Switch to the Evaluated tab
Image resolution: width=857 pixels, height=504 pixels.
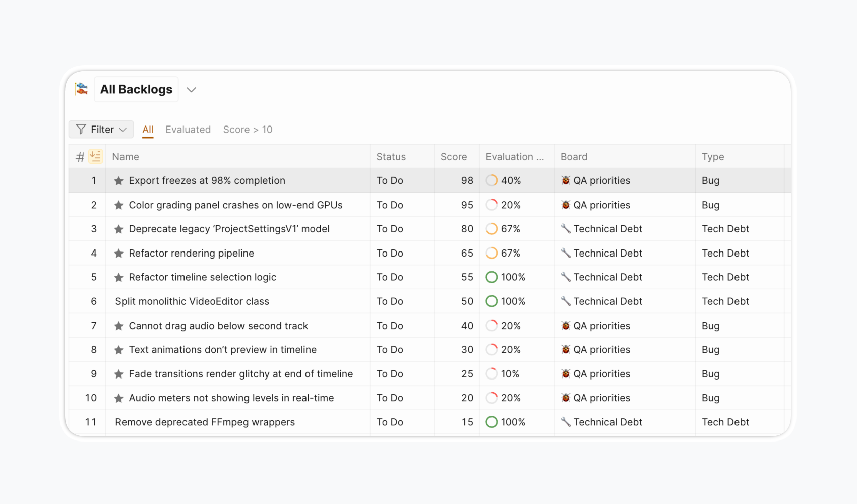(x=188, y=130)
